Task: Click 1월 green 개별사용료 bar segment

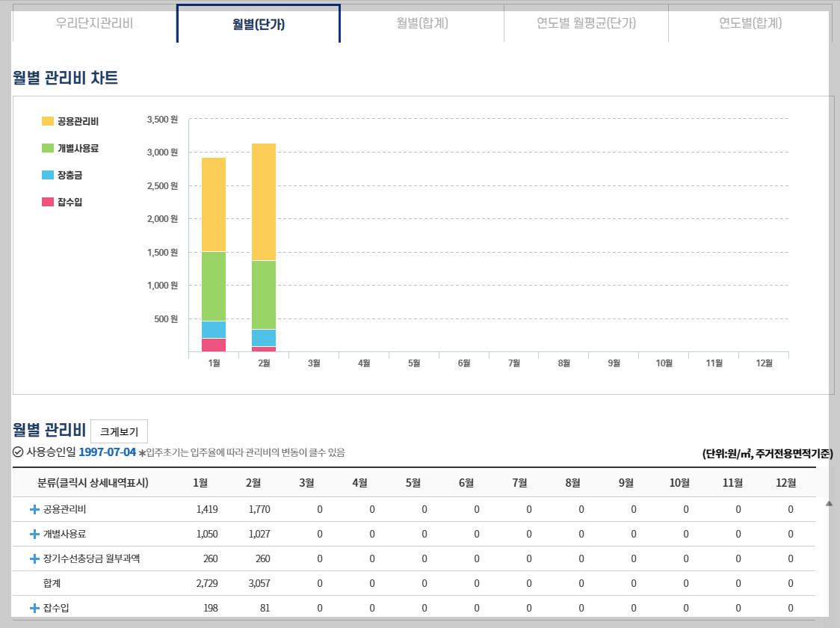Action: [214, 286]
